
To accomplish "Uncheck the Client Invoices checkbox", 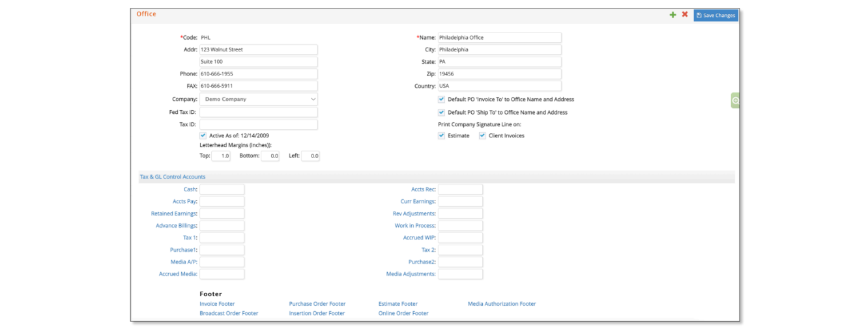I will click(x=482, y=135).
